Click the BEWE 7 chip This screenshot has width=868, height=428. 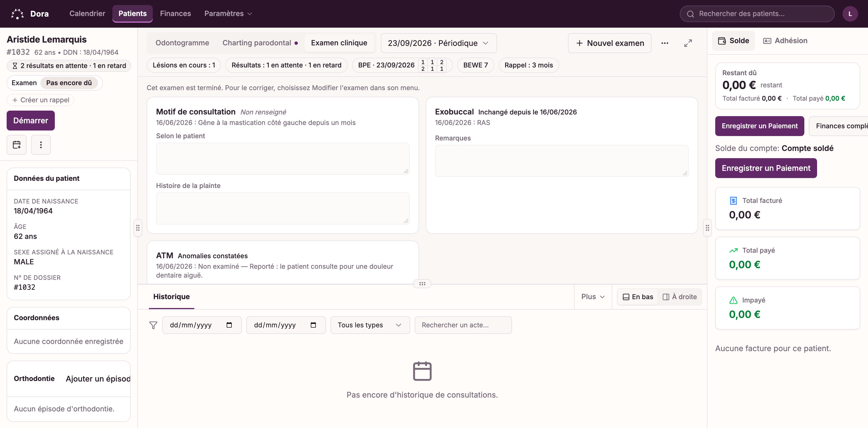coord(475,65)
